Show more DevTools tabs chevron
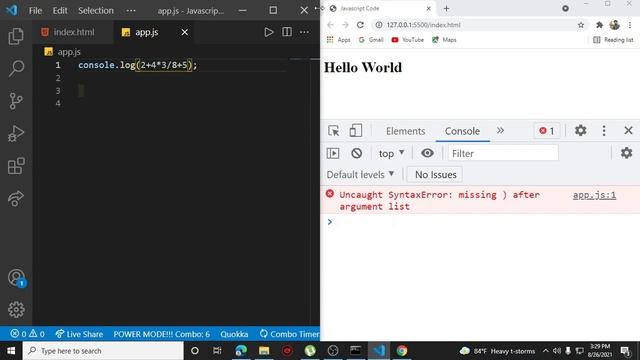 pos(500,131)
